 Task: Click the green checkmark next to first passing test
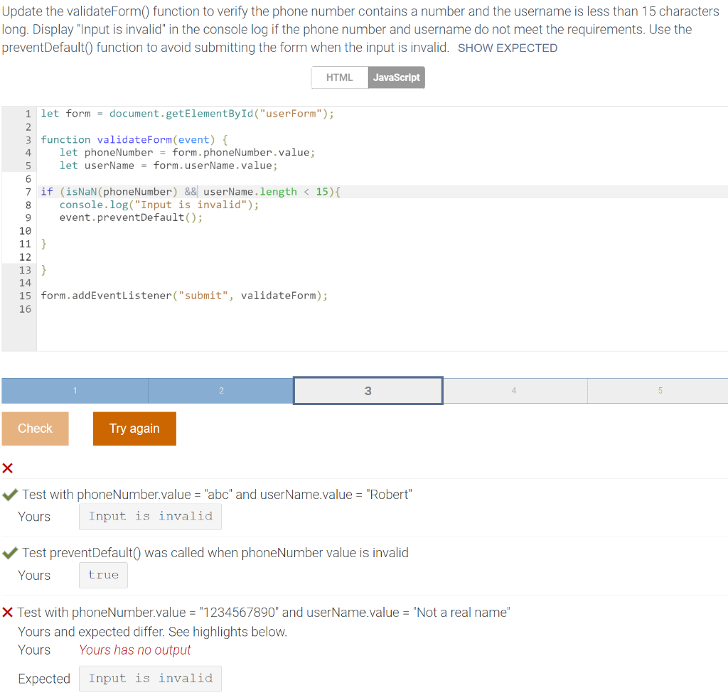click(x=9, y=493)
